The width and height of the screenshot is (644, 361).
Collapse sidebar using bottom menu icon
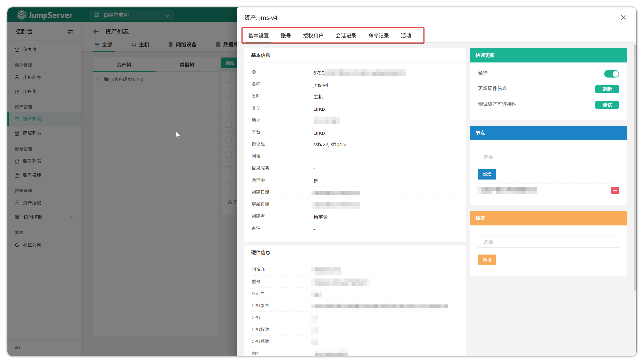click(x=17, y=348)
